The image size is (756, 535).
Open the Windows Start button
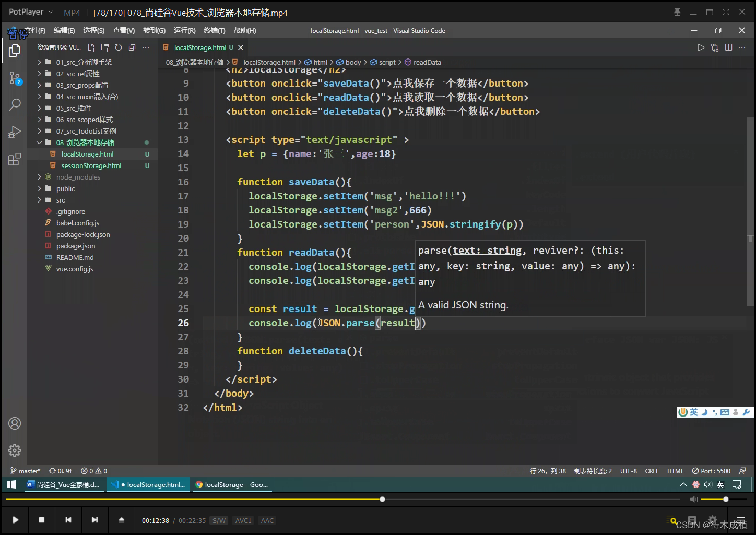tap(11, 484)
